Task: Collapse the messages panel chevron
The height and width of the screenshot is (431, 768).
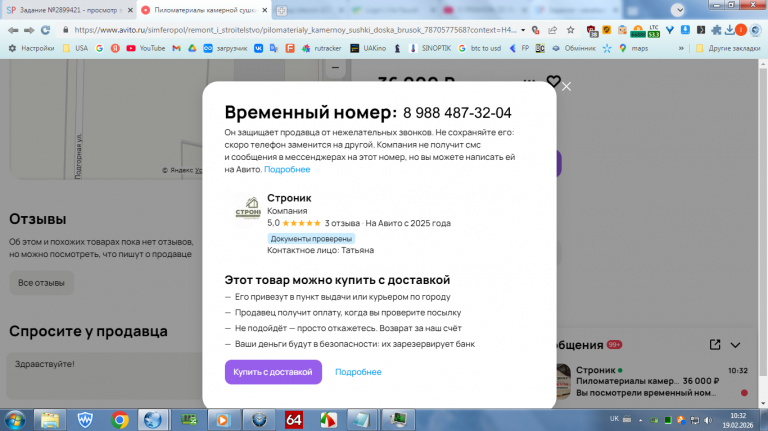Action: pos(735,345)
